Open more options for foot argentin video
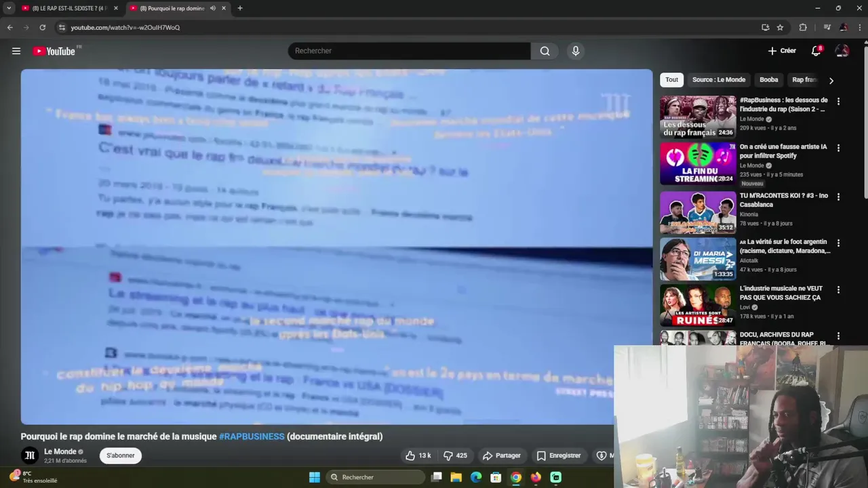 click(x=838, y=243)
